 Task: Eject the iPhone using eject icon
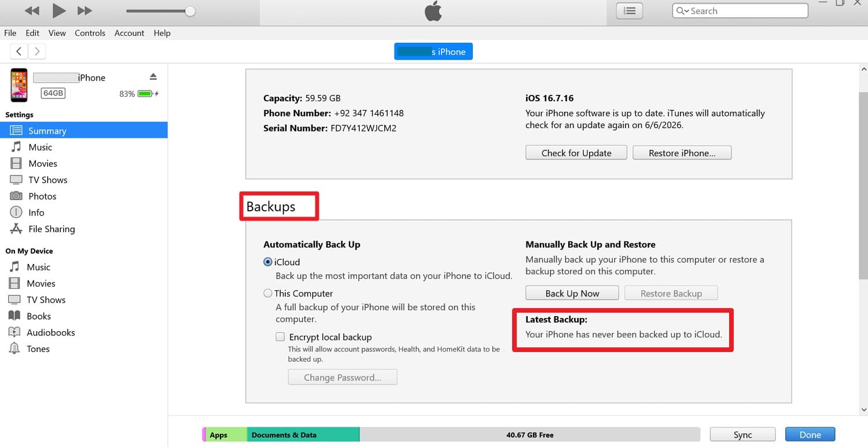point(153,77)
